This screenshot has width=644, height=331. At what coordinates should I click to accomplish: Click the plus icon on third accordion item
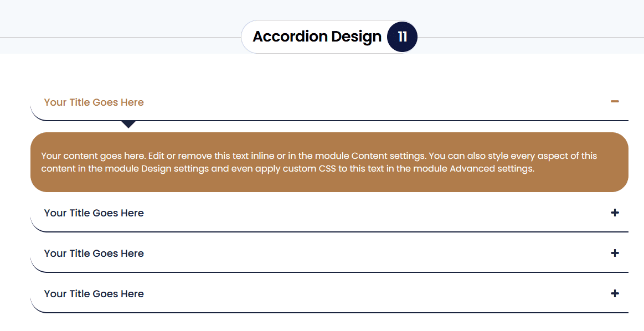coord(615,253)
